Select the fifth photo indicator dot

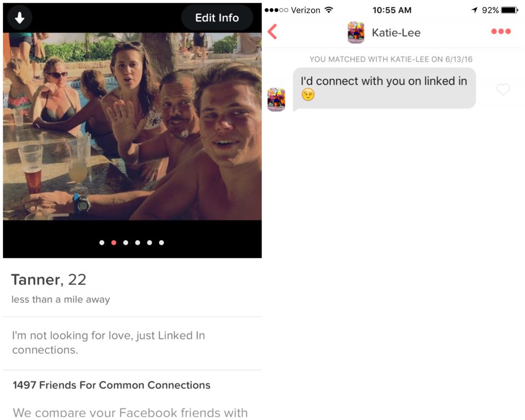point(149,243)
